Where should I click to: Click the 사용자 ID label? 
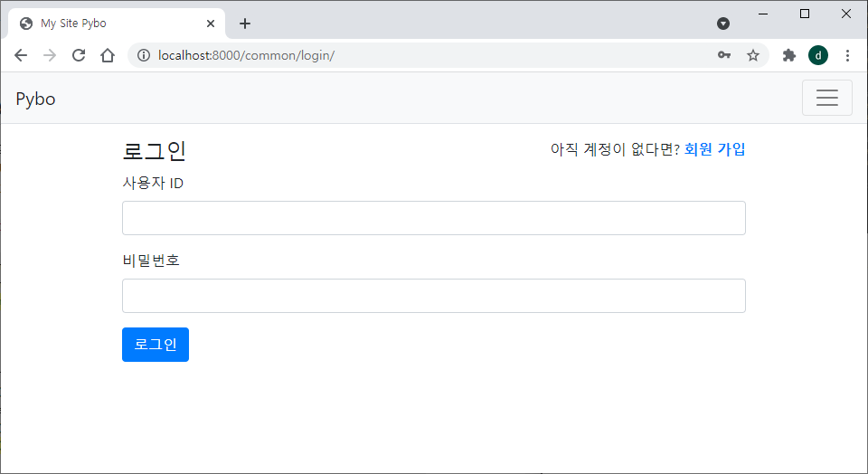tap(153, 184)
